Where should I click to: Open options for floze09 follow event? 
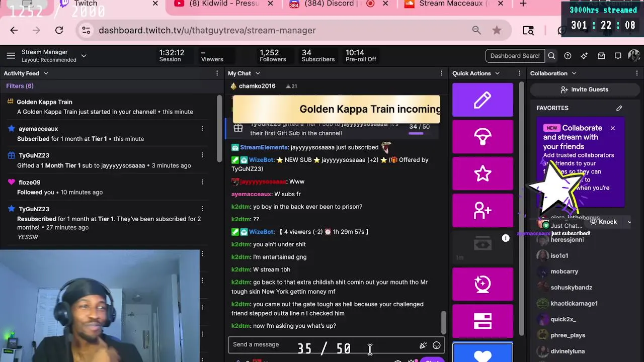point(203,182)
